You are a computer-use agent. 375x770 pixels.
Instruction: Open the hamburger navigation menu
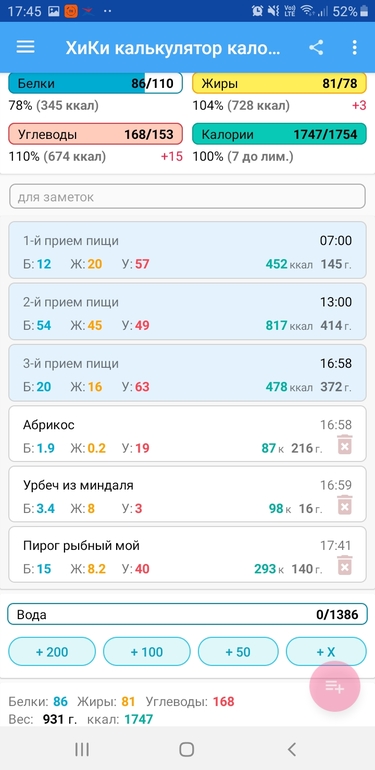[x=26, y=47]
